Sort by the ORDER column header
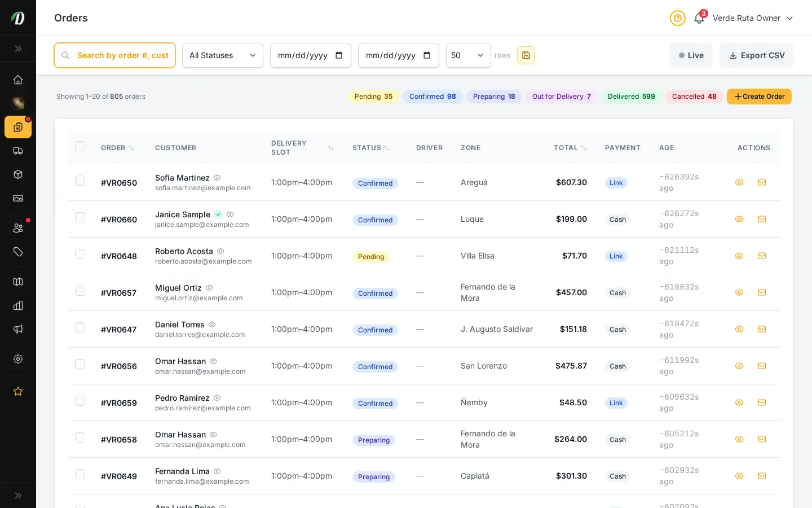812x508 pixels. pyautogui.click(x=117, y=148)
